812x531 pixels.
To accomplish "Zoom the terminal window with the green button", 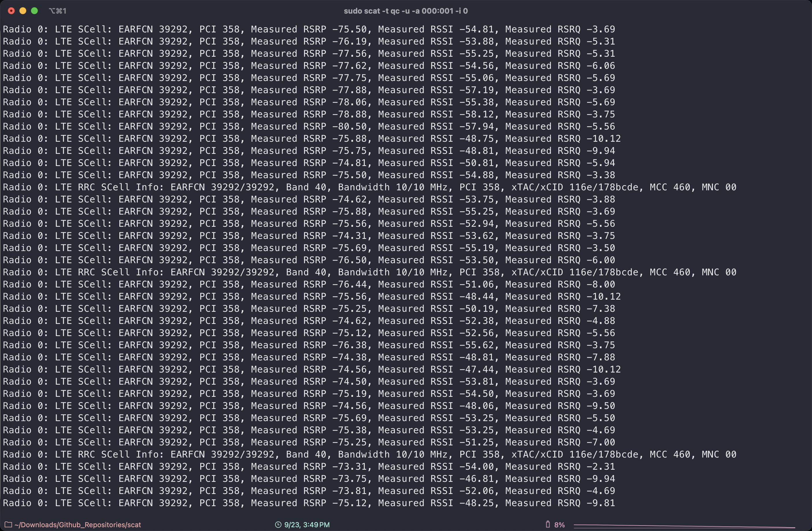I will 34,11.
